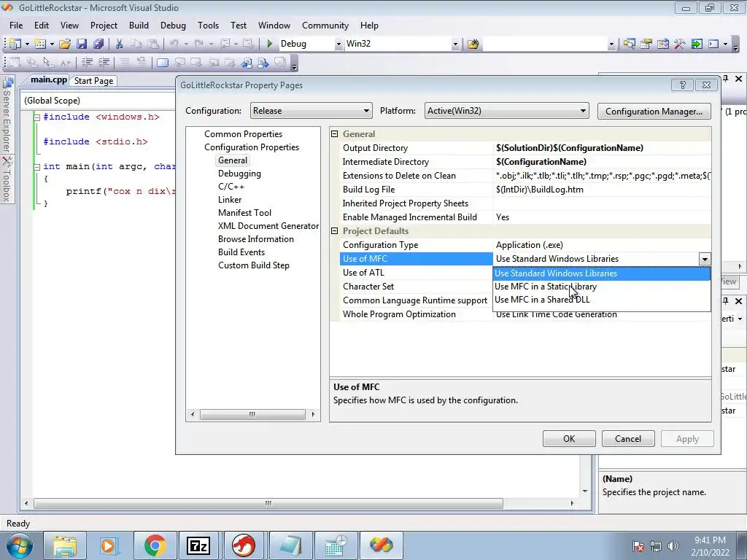Viewport: 747px width, 560px height.
Task: Click the Find in Files binoculars icon
Action: pos(473,44)
